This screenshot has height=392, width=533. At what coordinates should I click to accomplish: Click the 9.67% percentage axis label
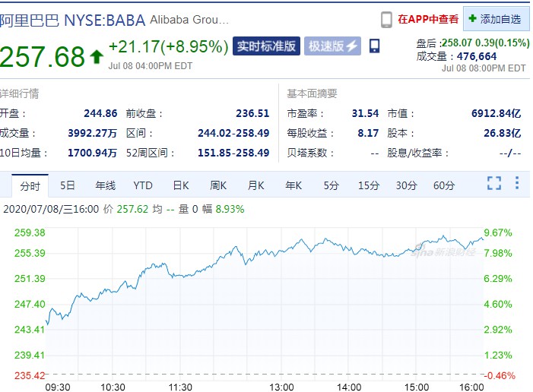[498, 232]
